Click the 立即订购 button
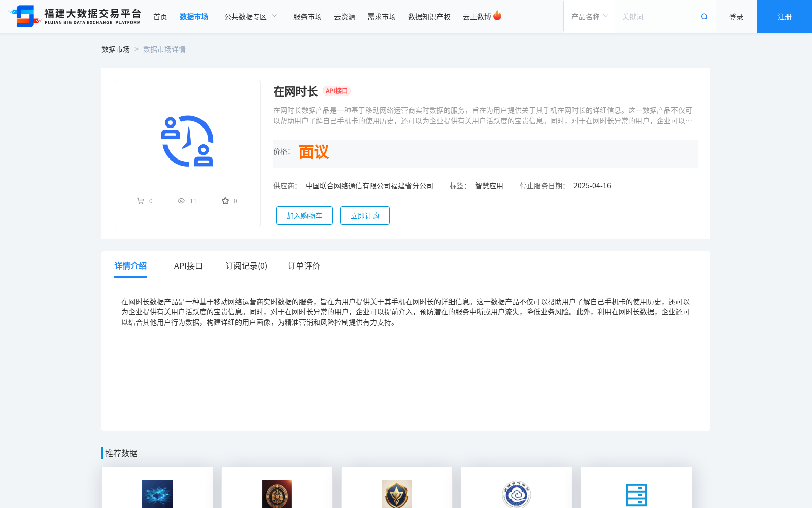This screenshot has width=812, height=508. coord(365,215)
